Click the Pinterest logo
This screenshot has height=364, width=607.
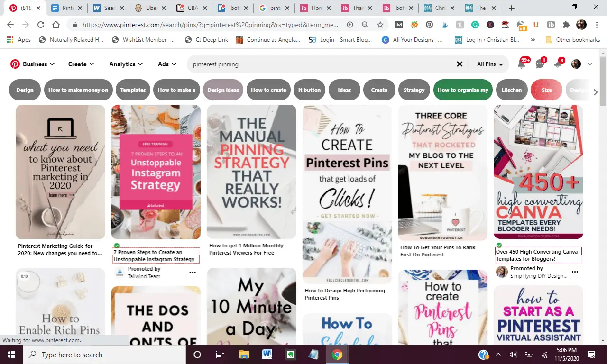(15, 64)
